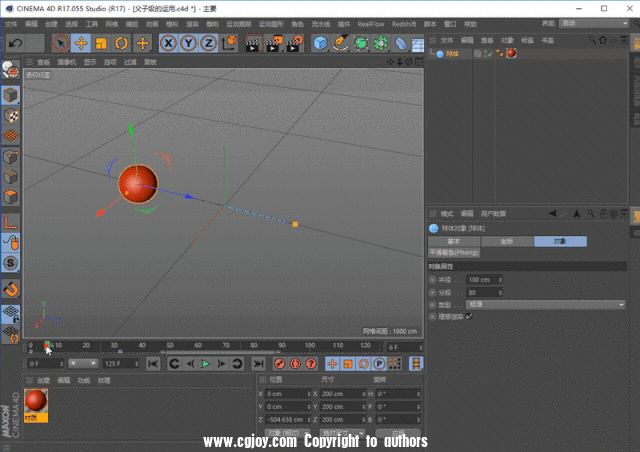The height and width of the screenshot is (452, 640).
Task: Toggle parameter P keyframe recording
Action: [379, 363]
